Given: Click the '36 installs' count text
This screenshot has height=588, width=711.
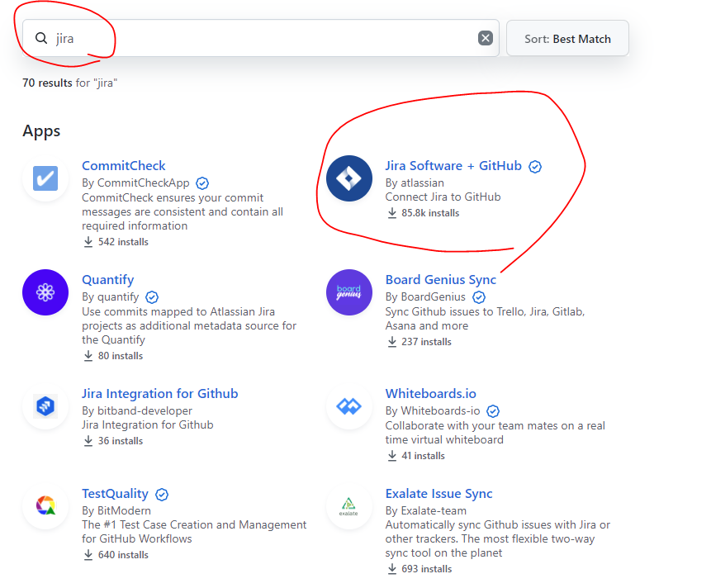Looking at the screenshot, I should coord(121,441).
